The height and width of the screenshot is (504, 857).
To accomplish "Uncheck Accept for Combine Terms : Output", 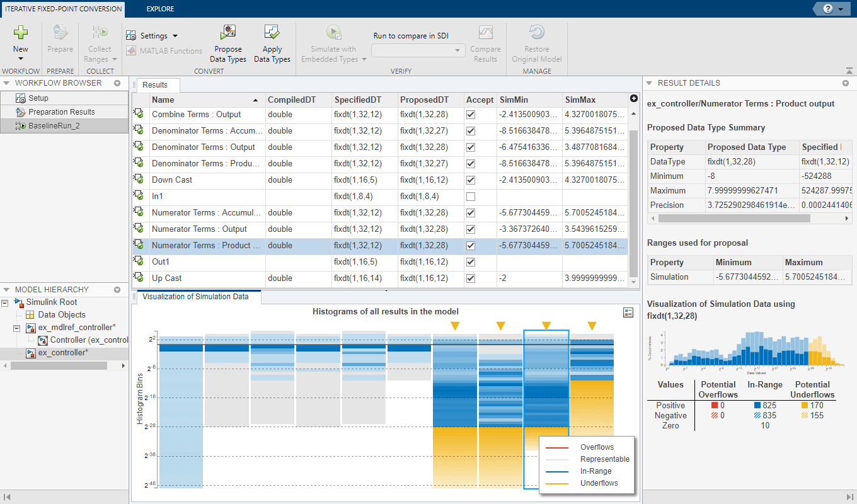I will click(470, 115).
